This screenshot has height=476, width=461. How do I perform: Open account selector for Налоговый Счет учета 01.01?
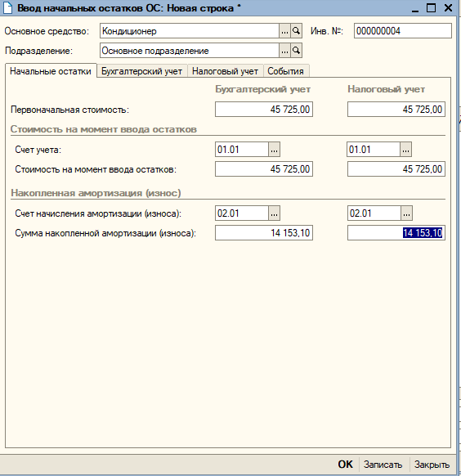pyautogui.click(x=405, y=150)
